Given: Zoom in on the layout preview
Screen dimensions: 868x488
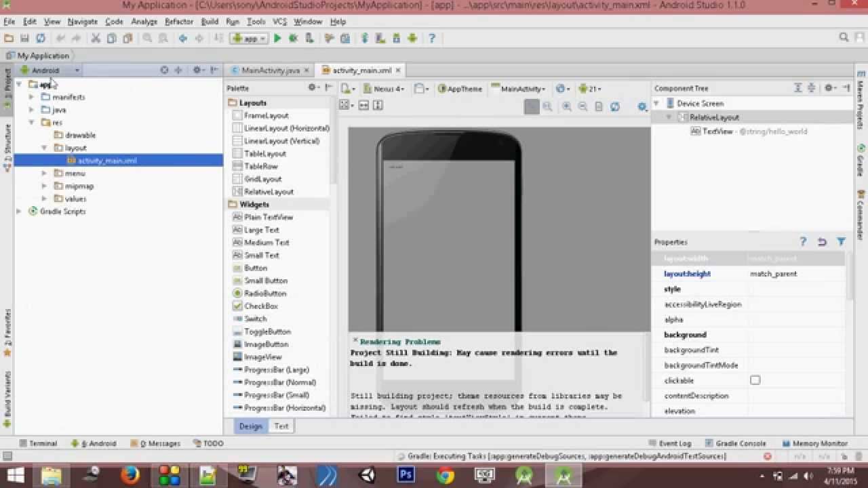Looking at the screenshot, I should (x=566, y=106).
